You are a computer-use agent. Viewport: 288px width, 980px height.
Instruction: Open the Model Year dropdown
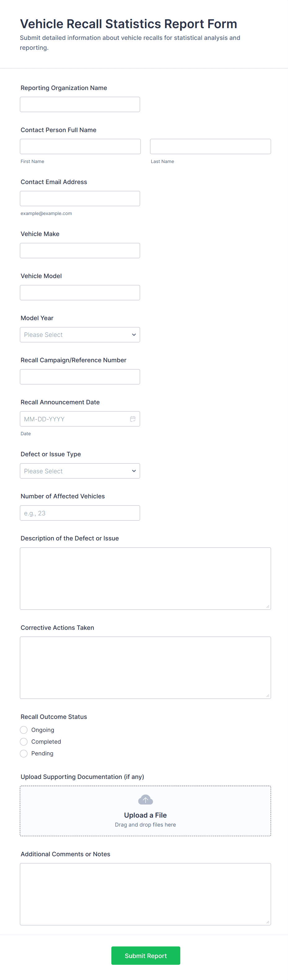click(80, 335)
